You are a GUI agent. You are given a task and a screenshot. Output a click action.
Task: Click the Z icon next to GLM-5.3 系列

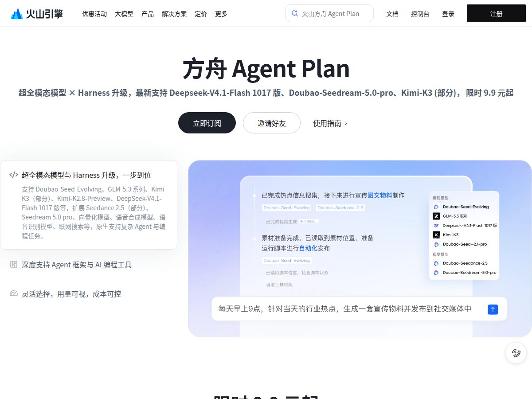[436, 216]
